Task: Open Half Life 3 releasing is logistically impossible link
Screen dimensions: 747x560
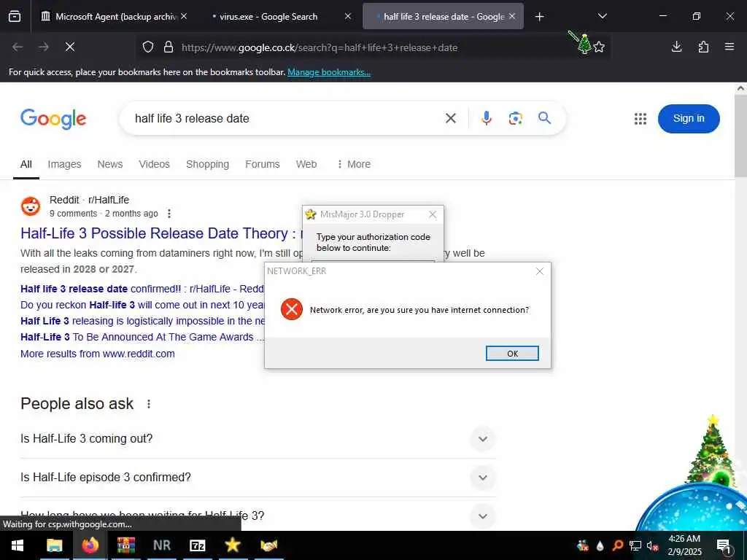Action: [x=142, y=321]
